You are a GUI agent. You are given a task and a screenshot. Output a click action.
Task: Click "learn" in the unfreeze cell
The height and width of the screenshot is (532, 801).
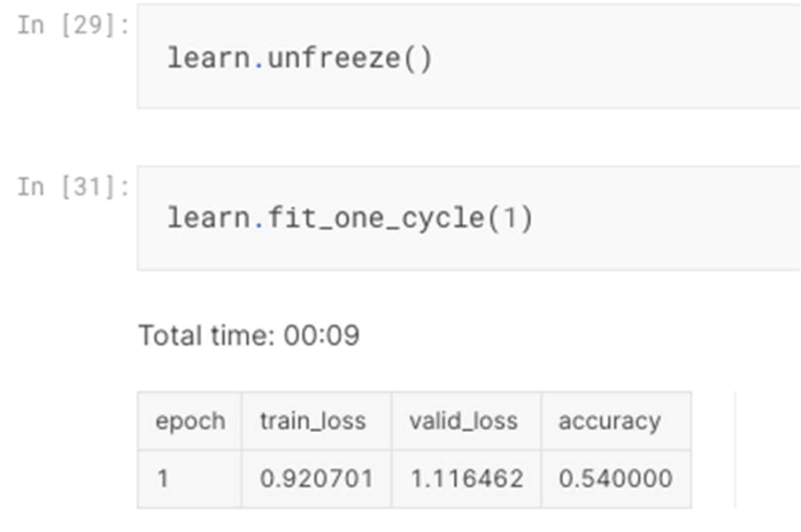click(x=209, y=60)
